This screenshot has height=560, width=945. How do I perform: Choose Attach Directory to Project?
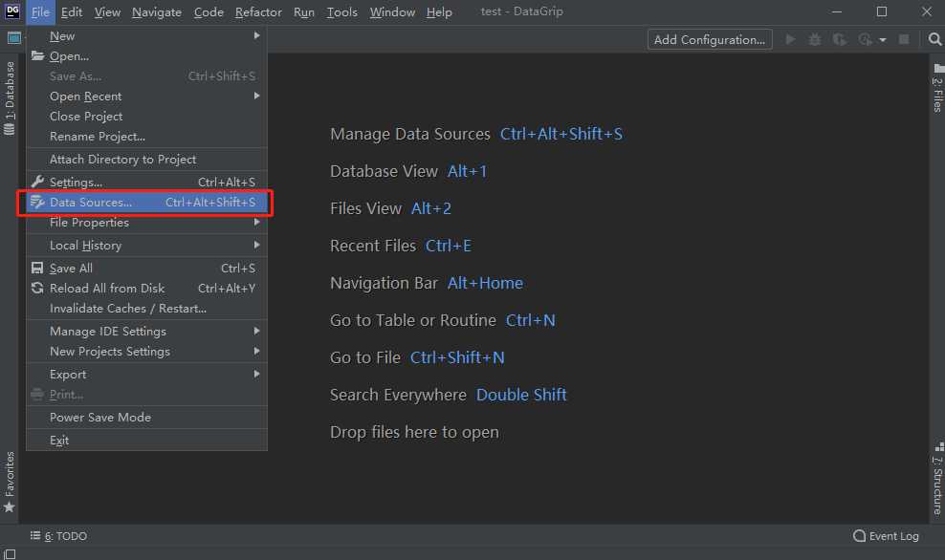pyautogui.click(x=146, y=160)
